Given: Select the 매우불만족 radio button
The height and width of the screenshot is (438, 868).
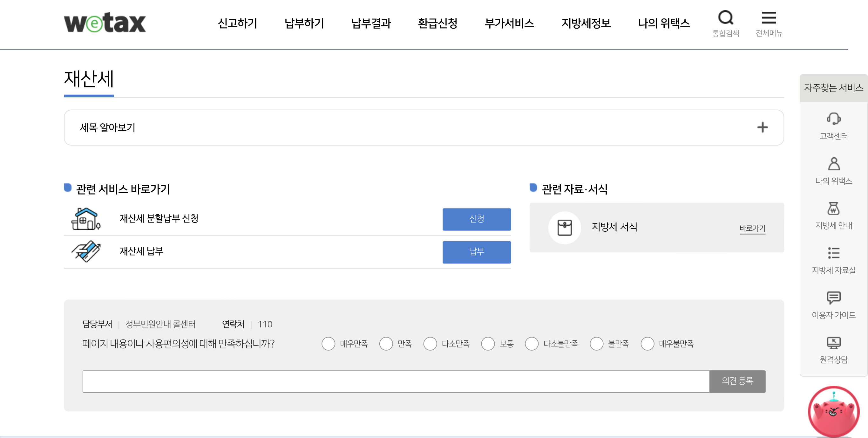Looking at the screenshot, I should (x=647, y=344).
